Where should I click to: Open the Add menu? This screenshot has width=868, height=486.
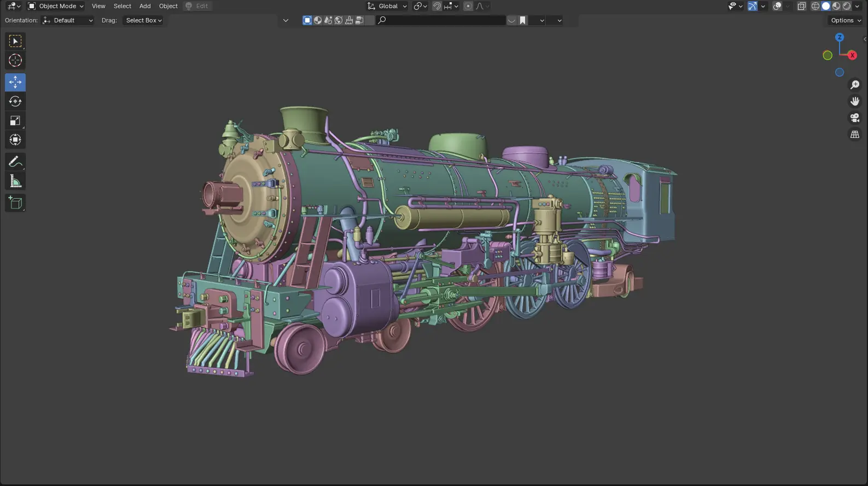point(145,6)
